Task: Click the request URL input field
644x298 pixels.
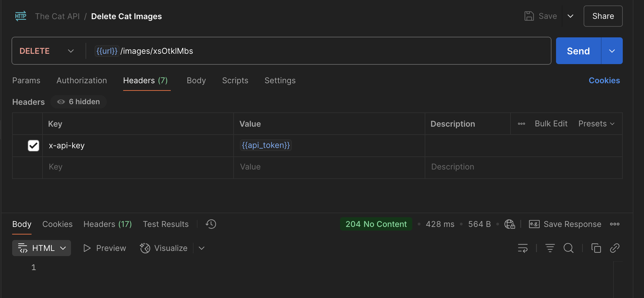Action: coord(334,51)
